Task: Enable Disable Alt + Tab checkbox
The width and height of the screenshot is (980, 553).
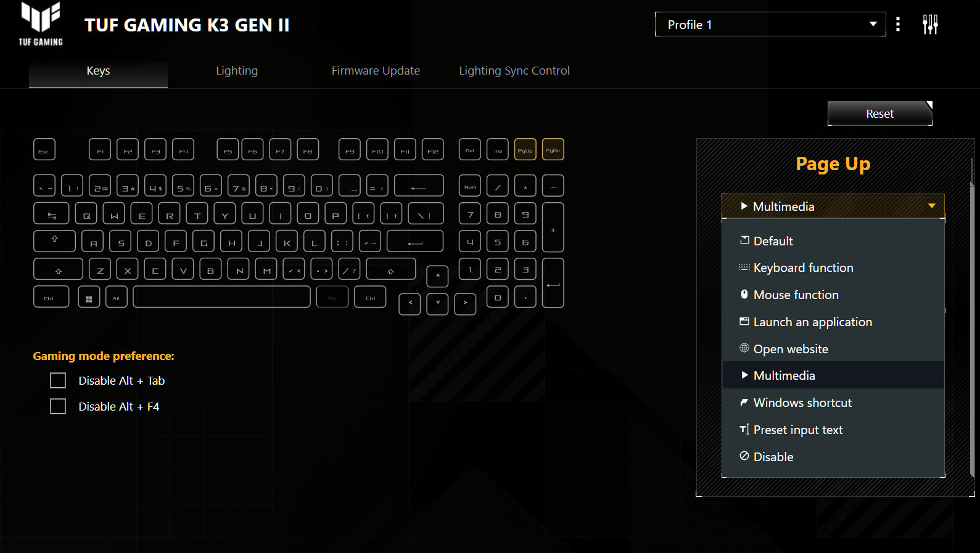Action: [58, 380]
